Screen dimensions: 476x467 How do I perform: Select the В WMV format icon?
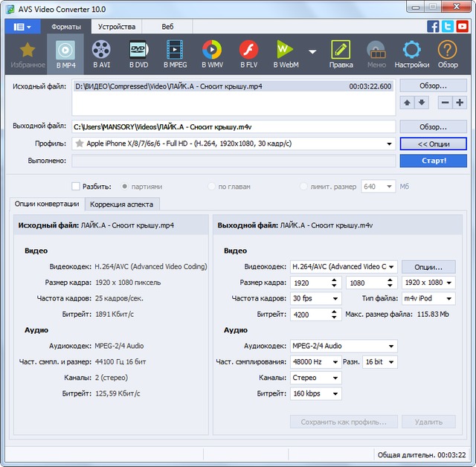pos(212,54)
